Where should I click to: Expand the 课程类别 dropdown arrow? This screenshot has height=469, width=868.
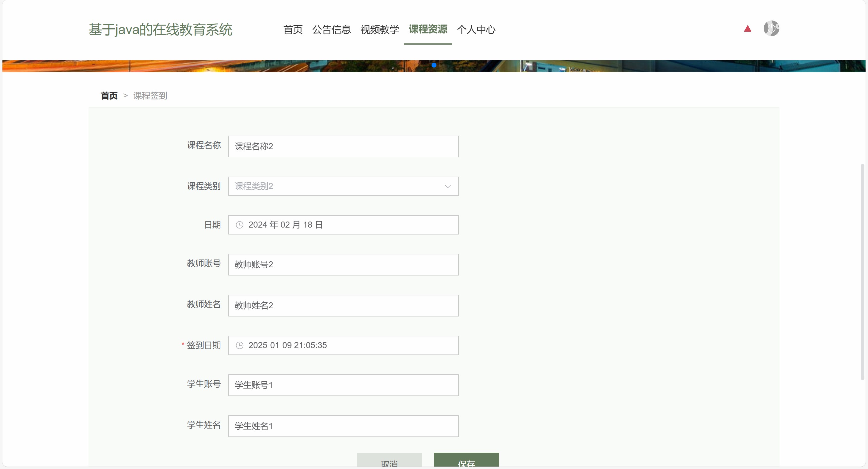(x=448, y=186)
